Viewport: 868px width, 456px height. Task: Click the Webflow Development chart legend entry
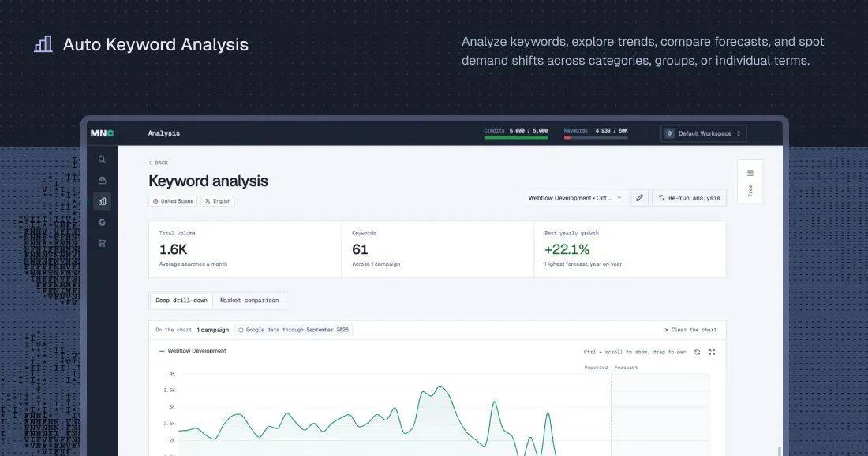point(193,351)
